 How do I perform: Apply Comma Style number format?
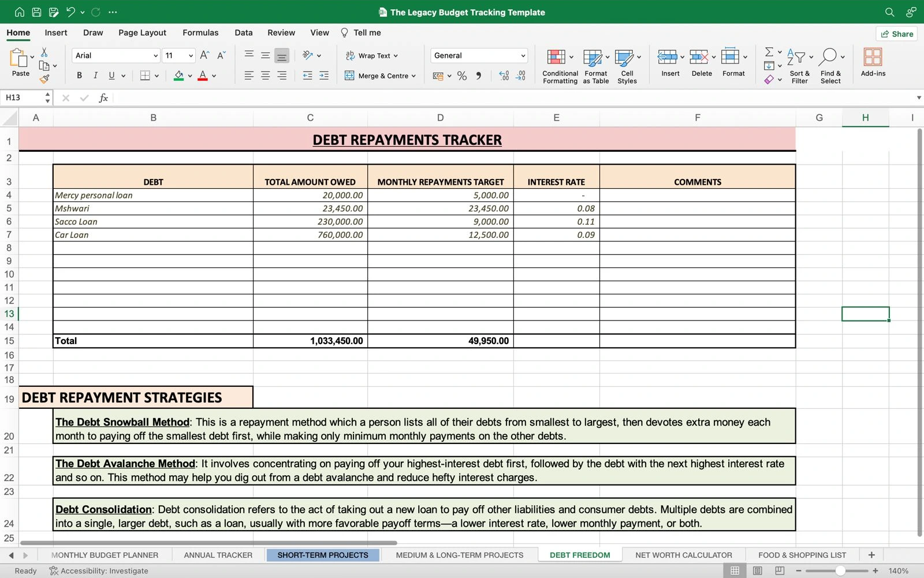click(479, 76)
